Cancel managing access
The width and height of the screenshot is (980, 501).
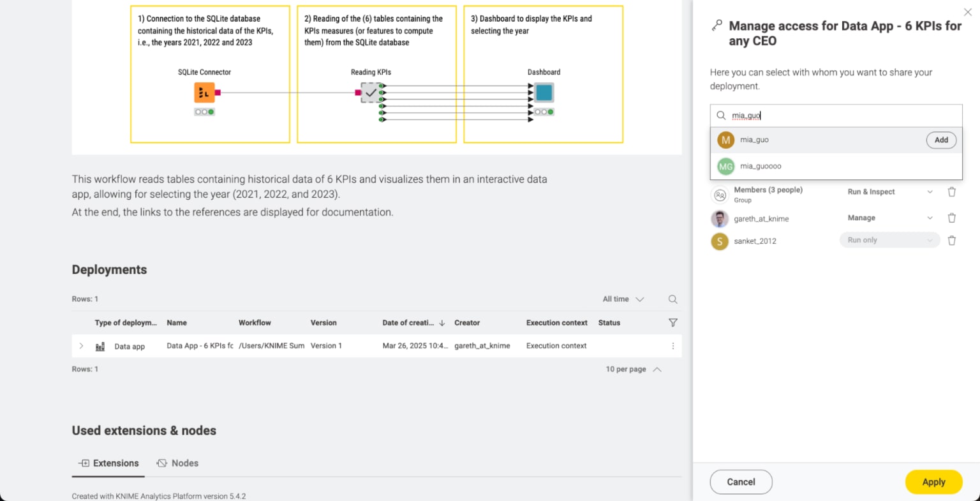741,482
